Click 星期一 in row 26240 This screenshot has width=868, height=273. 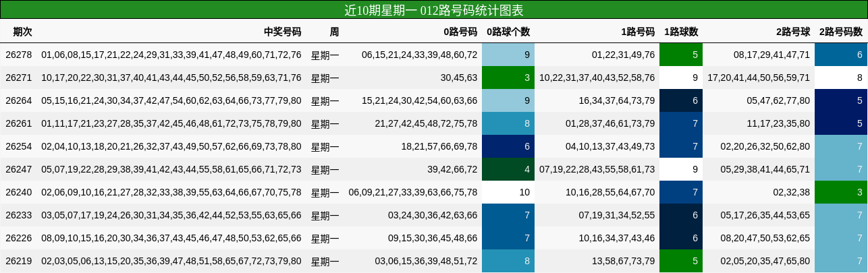pyautogui.click(x=325, y=192)
